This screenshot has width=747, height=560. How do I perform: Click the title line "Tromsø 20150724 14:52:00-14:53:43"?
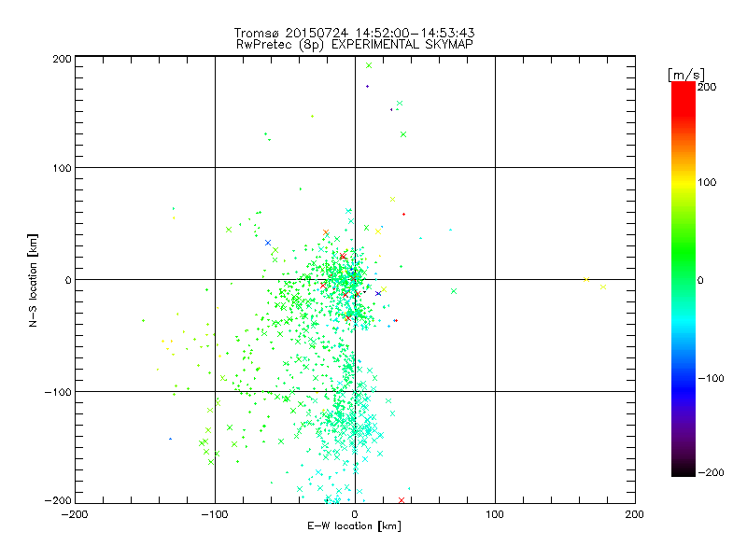pos(354,33)
